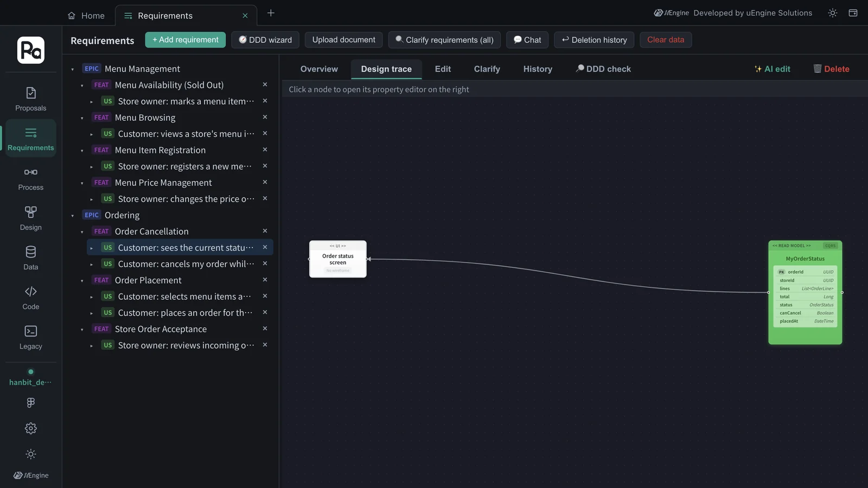Close the Requirements tab
This screenshot has height=488, width=868.
click(245, 16)
